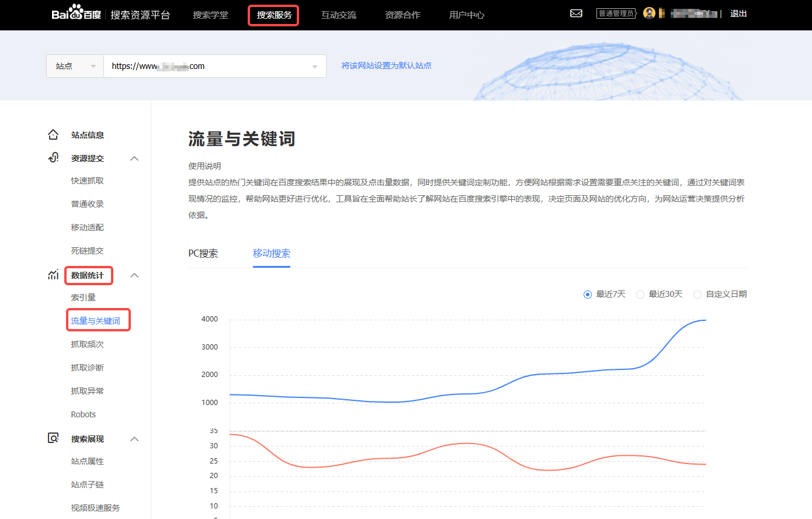812x519 pixels.
Task: Choose 自定义日期 date option
Action: click(697, 294)
